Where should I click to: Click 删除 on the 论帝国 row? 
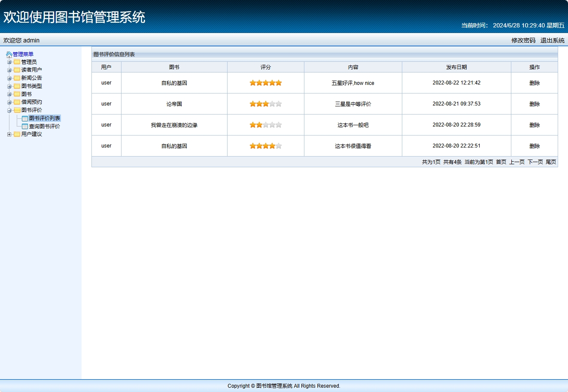pyautogui.click(x=534, y=103)
